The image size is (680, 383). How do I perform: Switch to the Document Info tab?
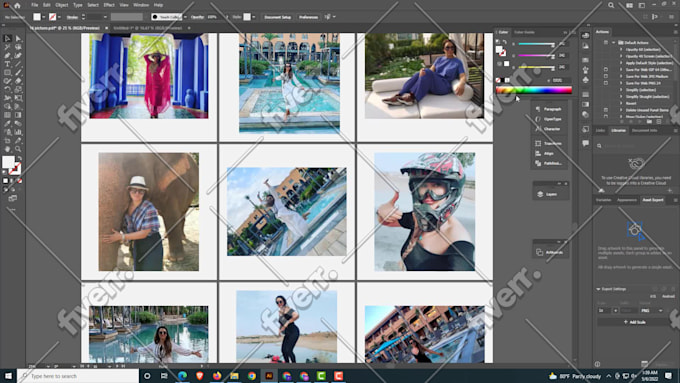point(644,131)
